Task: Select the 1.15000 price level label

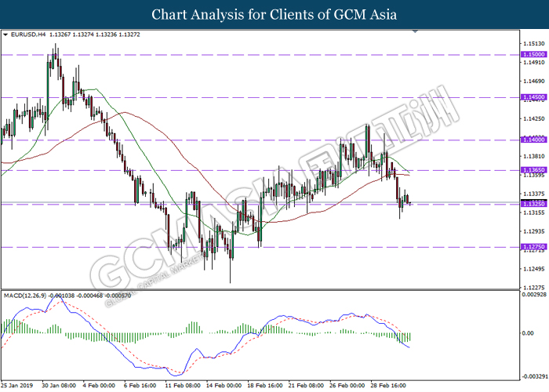Action: pyautogui.click(x=534, y=54)
